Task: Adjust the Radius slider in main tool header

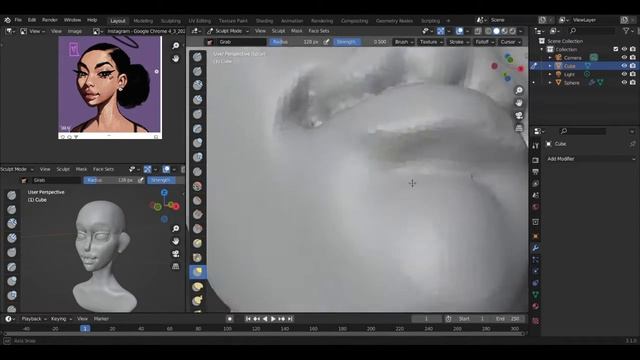Action: point(295,42)
